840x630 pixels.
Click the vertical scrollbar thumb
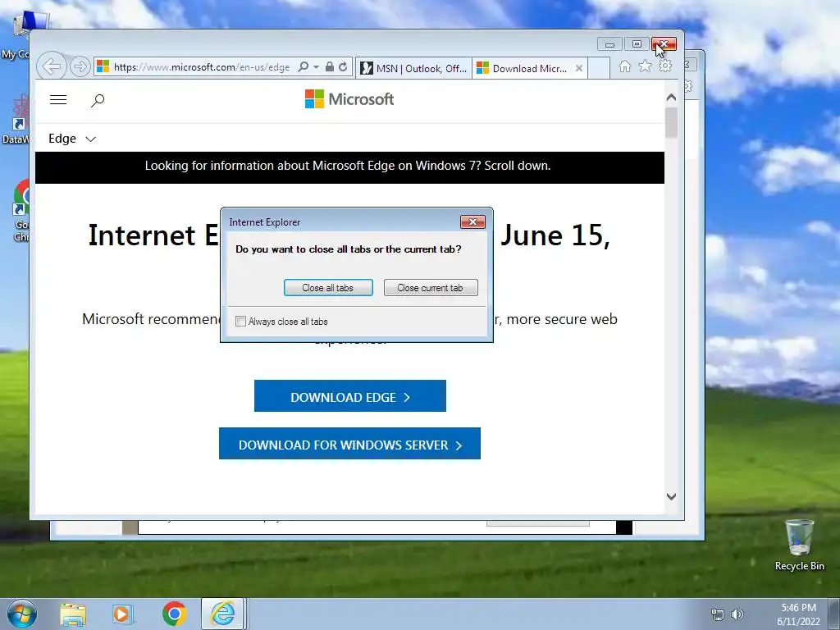coord(671,122)
